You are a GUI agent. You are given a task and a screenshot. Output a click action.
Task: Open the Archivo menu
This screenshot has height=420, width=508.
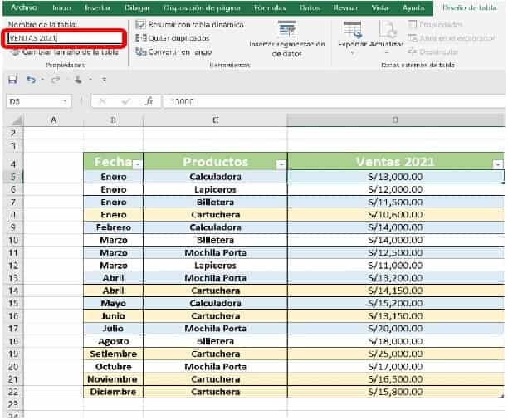coord(24,7)
